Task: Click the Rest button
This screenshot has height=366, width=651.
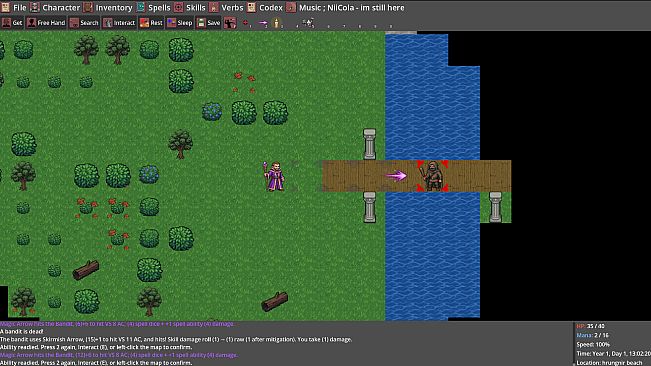Action: 151,23
